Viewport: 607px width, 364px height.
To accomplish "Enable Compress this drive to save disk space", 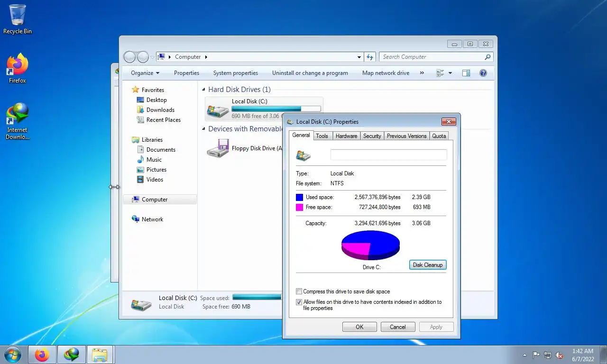I will tap(299, 291).
